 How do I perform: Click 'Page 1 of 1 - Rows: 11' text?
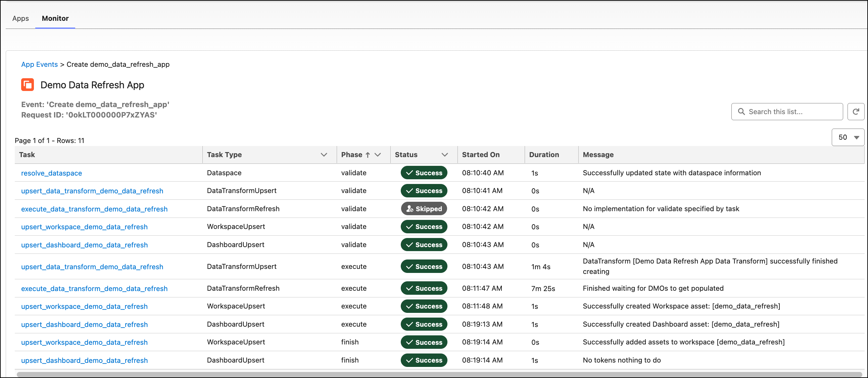point(50,140)
